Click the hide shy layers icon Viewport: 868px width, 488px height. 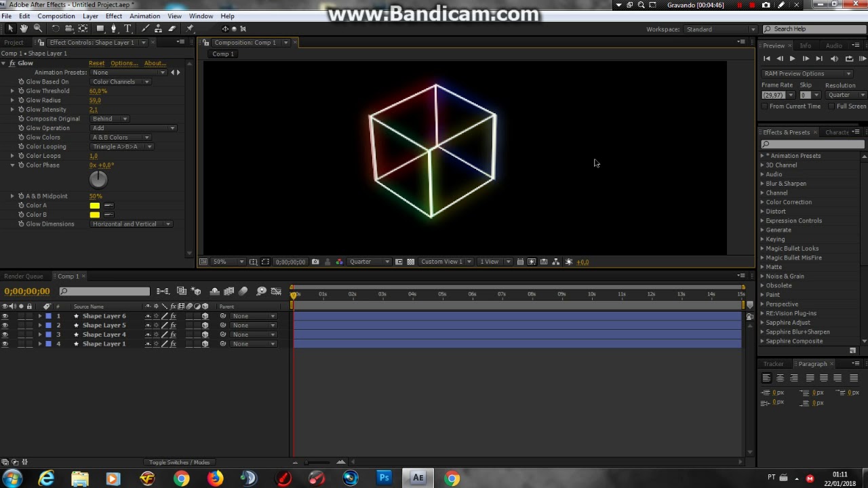pos(214,291)
